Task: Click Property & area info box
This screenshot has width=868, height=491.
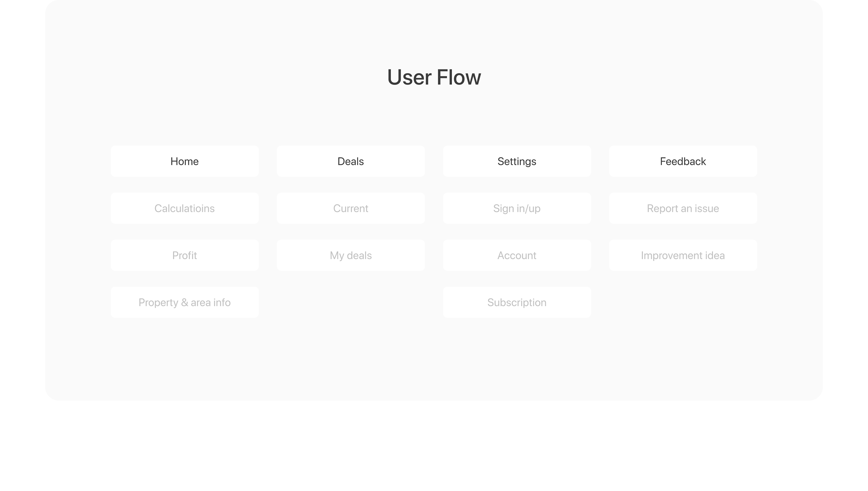Action: click(x=184, y=303)
